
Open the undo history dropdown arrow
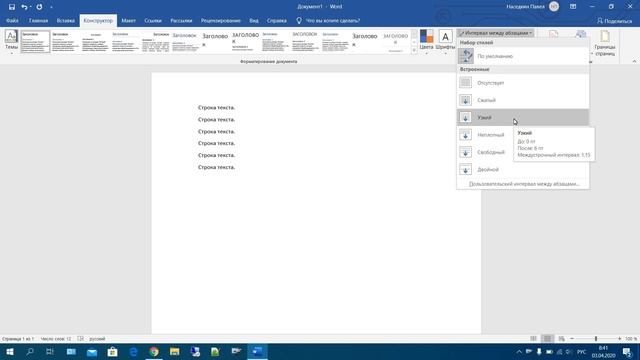31,7
